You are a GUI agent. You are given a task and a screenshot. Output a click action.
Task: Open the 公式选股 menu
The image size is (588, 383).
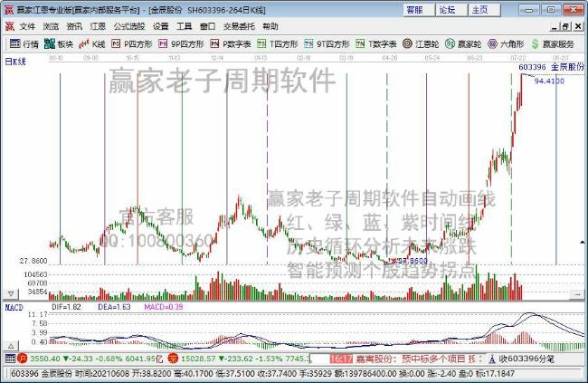point(129,26)
